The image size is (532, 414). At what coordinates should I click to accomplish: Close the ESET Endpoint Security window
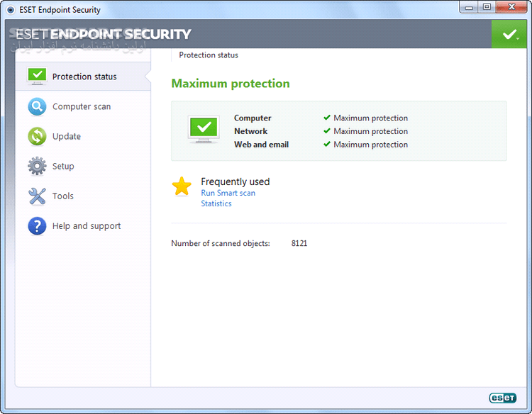coord(511,7)
